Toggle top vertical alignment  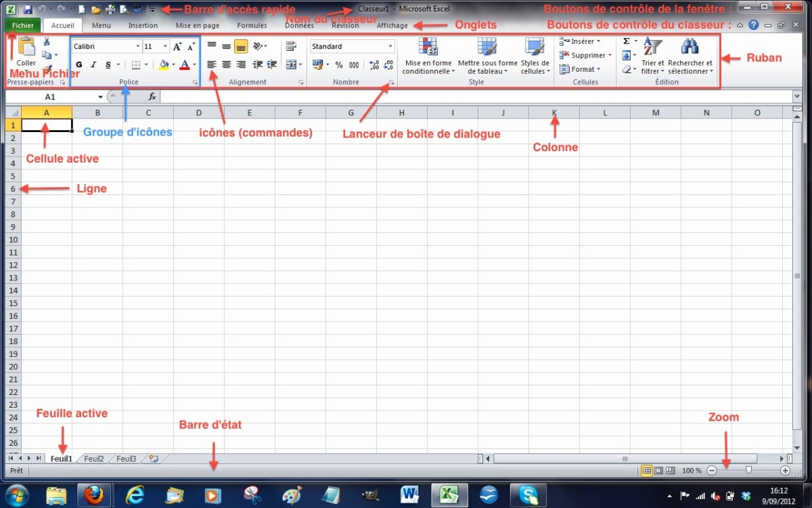point(212,46)
